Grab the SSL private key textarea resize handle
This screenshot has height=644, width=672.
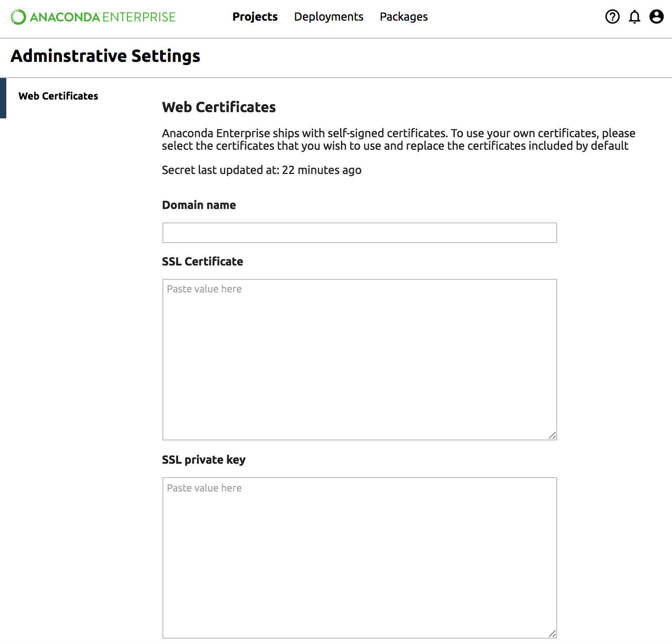pyautogui.click(x=552, y=634)
